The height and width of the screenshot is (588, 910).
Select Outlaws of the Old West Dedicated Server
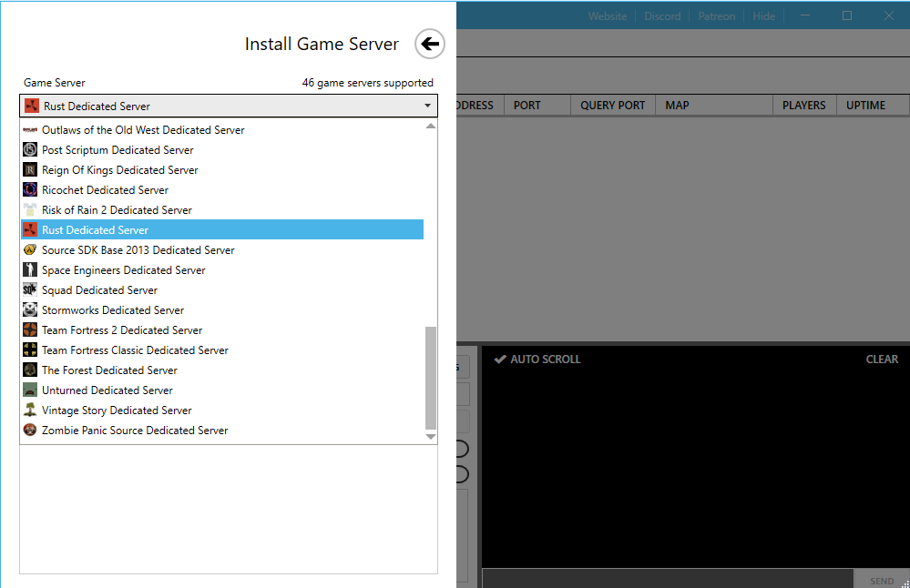[222, 130]
